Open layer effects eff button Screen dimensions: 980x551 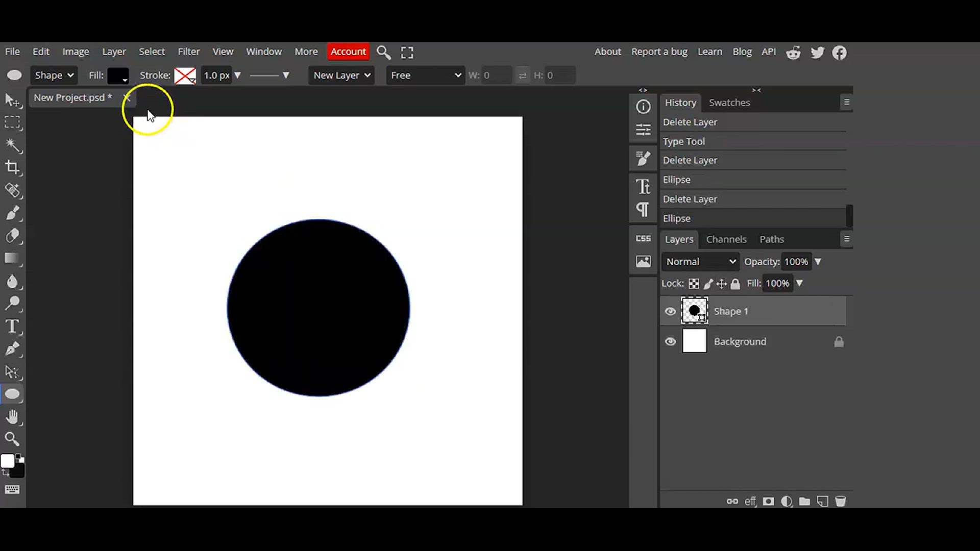tap(750, 502)
